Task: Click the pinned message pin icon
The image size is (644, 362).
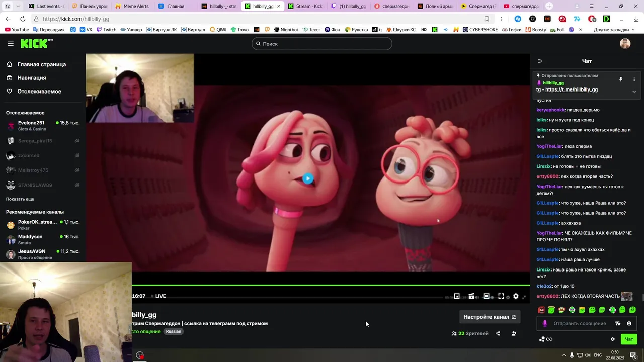Action: tap(621, 79)
